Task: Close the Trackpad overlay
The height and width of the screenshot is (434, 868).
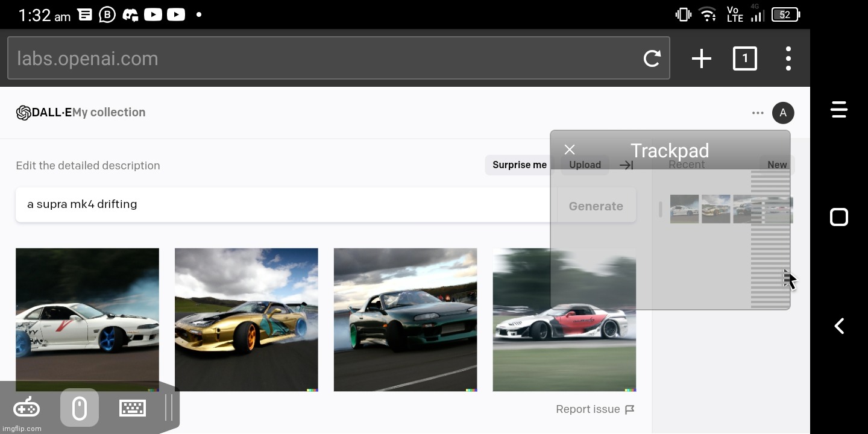Action: point(570,150)
